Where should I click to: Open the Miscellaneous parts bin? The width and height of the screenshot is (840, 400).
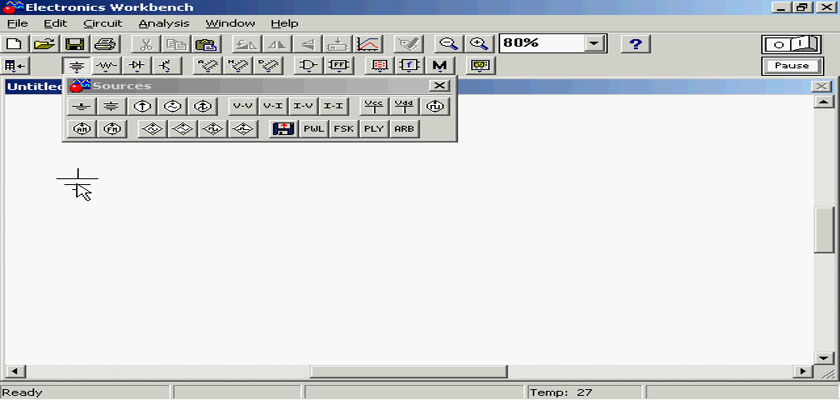click(440, 65)
